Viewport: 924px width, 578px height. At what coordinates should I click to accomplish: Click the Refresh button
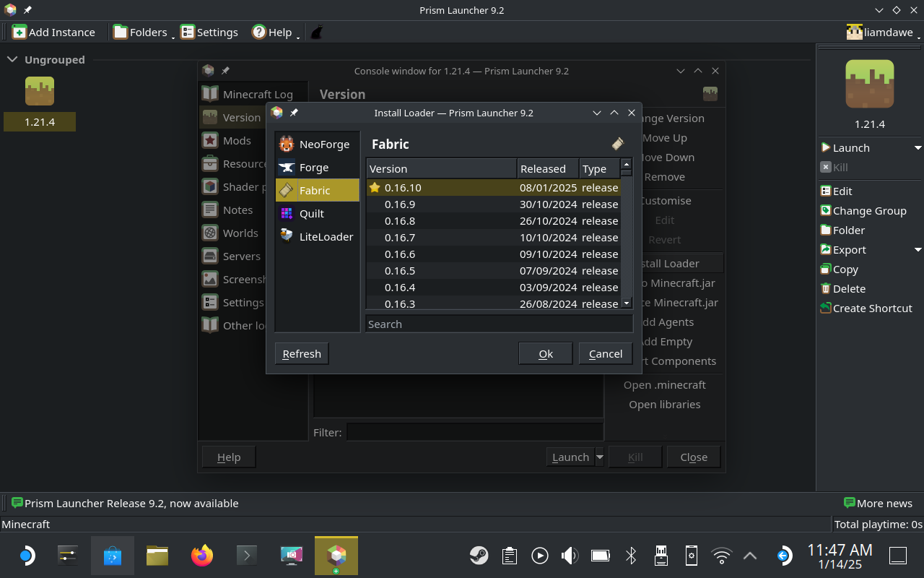pos(302,354)
